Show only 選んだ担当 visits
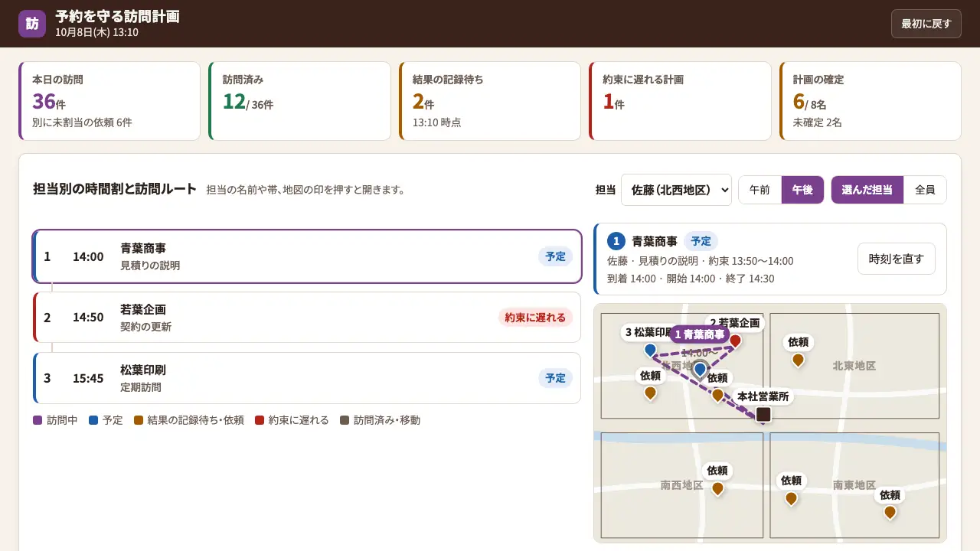The width and height of the screenshot is (980, 551). coord(867,190)
